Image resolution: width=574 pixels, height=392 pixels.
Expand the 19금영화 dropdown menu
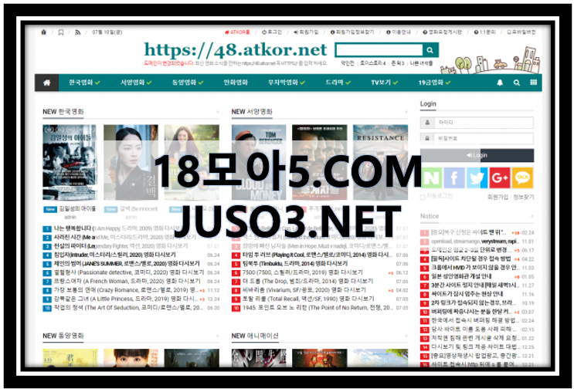[x=434, y=83]
